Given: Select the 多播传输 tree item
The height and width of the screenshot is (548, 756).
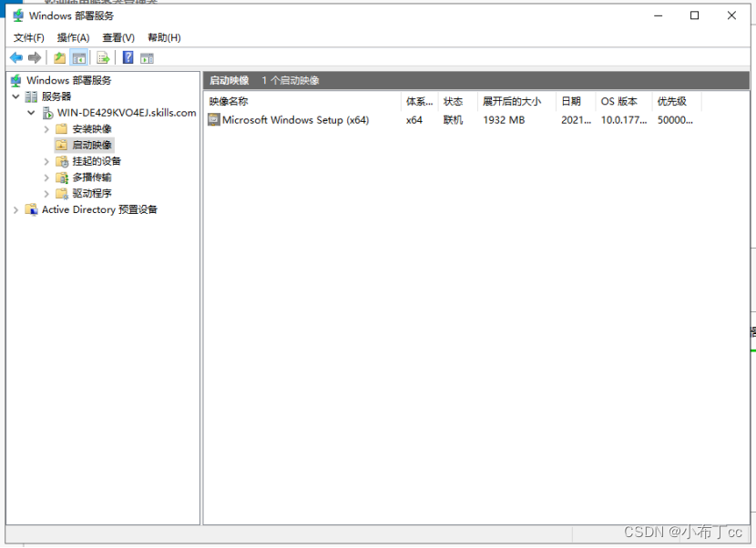Looking at the screenshot, I should click(x=92, y=178).
